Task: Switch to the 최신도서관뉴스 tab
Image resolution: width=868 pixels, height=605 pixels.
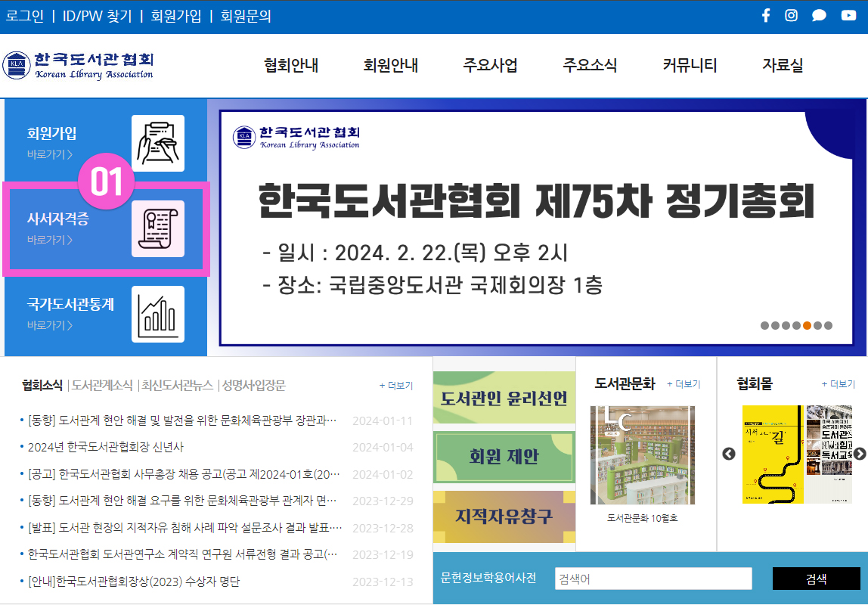Action: tap(177, 385)
